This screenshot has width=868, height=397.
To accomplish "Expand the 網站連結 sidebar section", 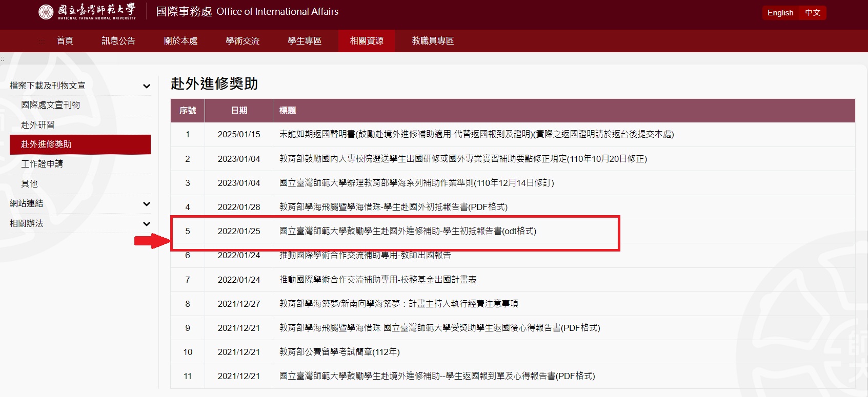I will tap(147, 204).
